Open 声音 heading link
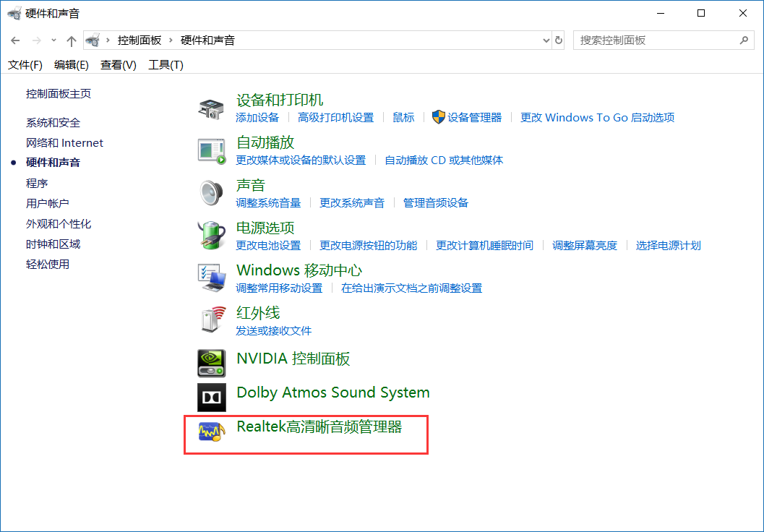Screen dimensions: 764x532 point(250,185)
